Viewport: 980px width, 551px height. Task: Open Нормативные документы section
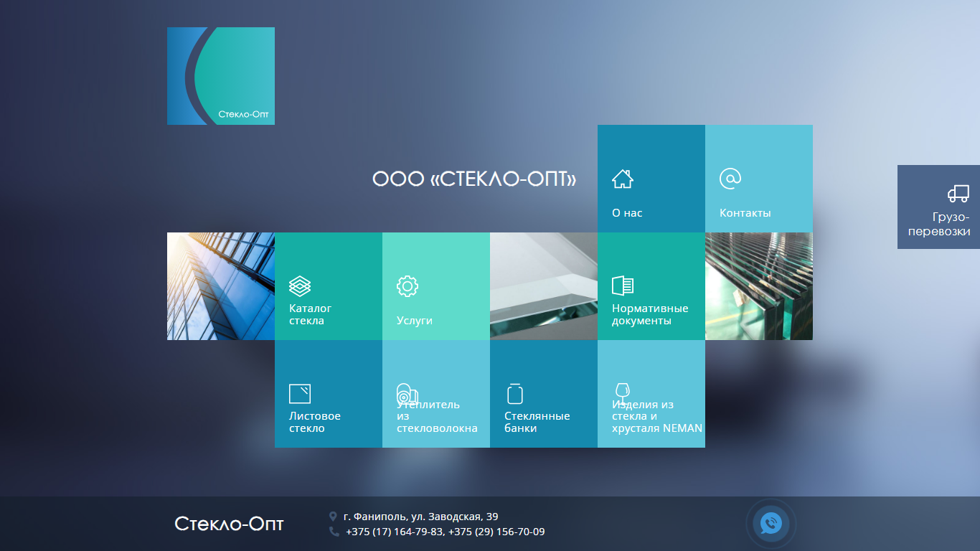651,286
